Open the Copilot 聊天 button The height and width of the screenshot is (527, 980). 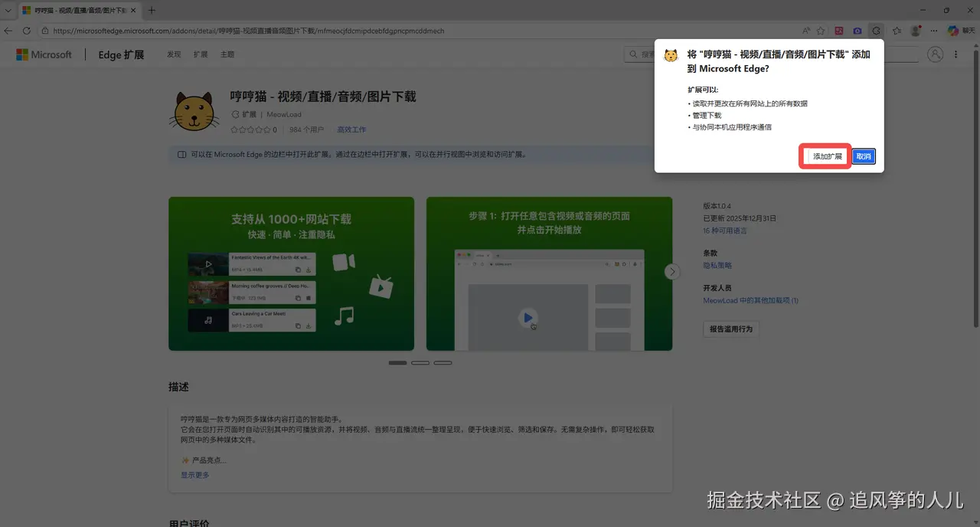[x=959, y=31]
